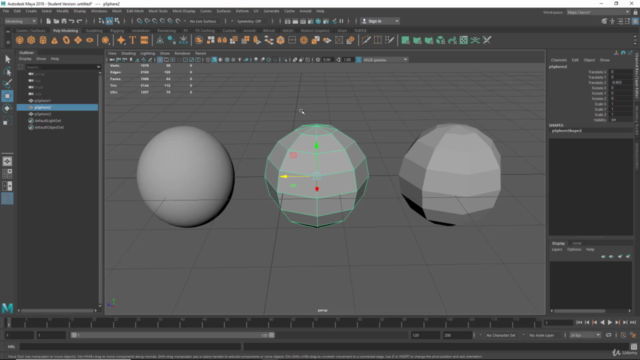Click the Outliner horizontal scrollbar

click(58, 311)
